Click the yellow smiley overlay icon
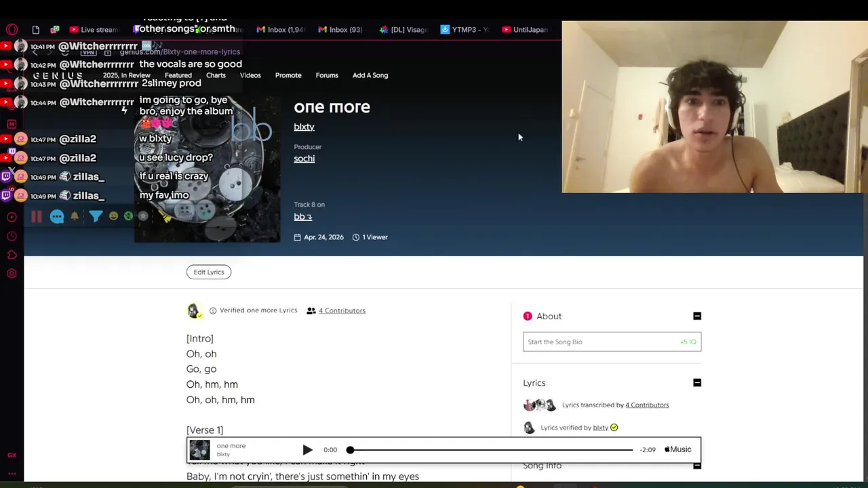 (113, 216)
